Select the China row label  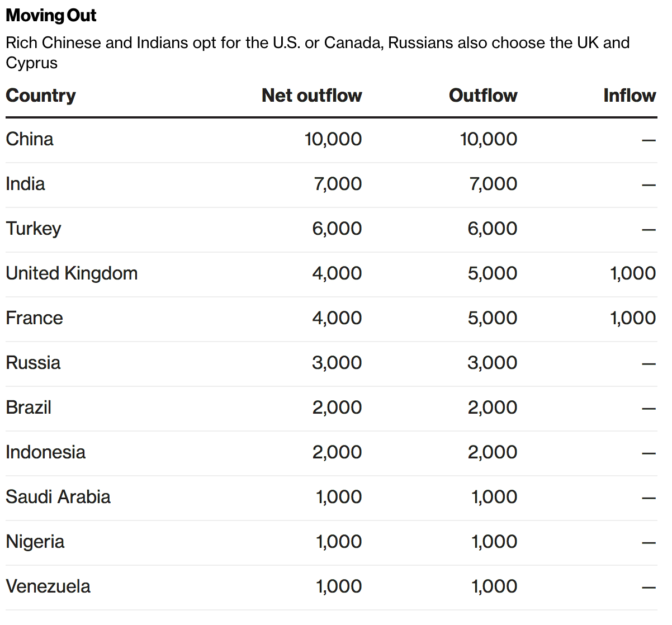pyautogui.click(x=30, y=139)
